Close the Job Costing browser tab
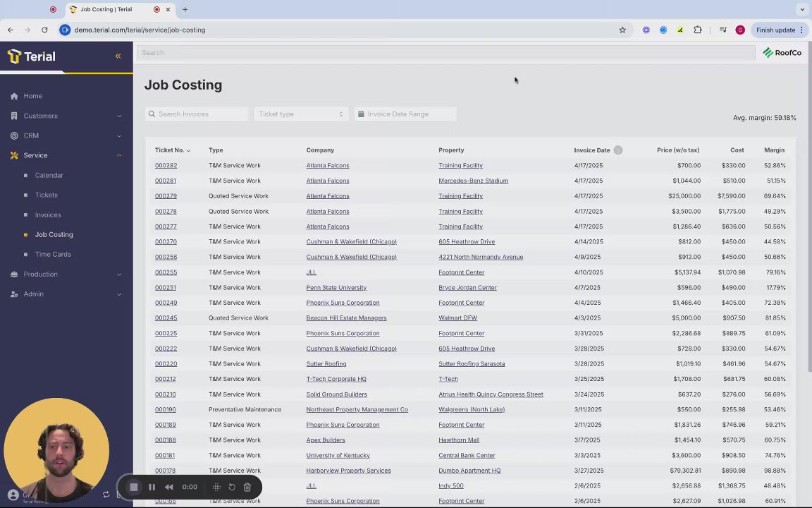This screenshot has height=508, width=812. 168,9
